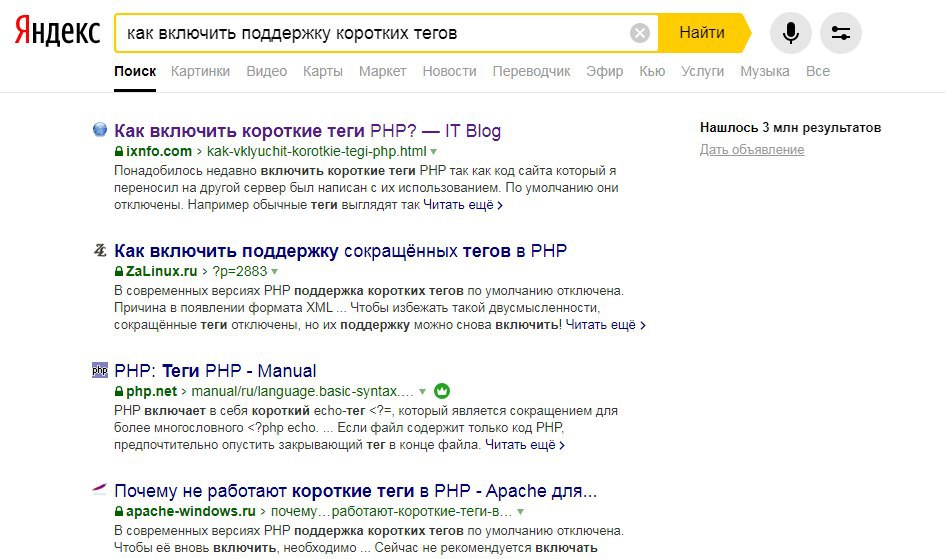Open the Музыка tab
The height and width of the screenshot is (559, 945).
(765, 71)
